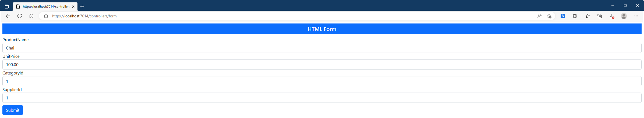Show the Favorites list icon
This screenshot has height=118, width=644.
coord(588,16)
